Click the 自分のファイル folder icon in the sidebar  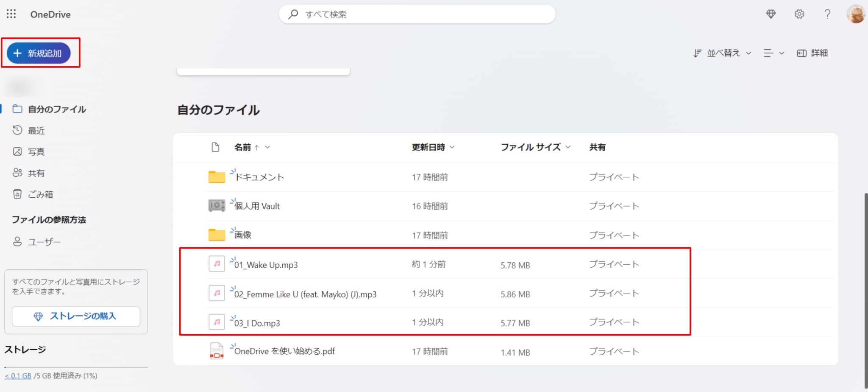click(x=17, y=109)
